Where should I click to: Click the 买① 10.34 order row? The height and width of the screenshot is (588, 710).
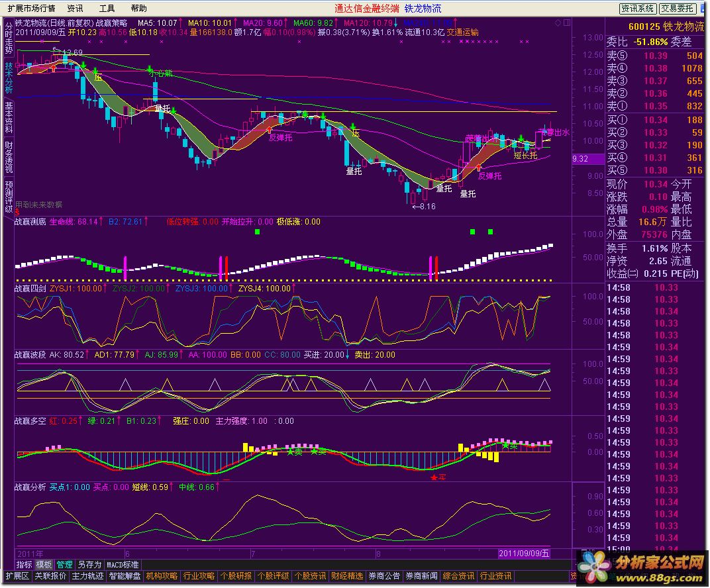(x=655, y=120)
